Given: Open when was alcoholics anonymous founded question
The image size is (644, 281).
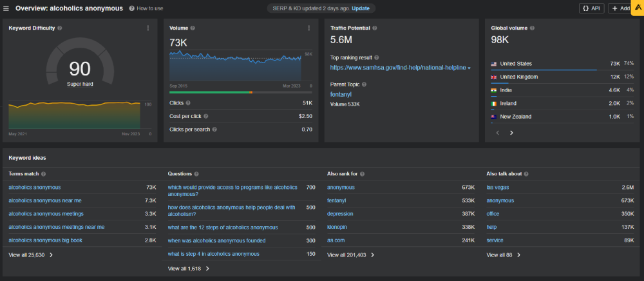Looking at the screenshot, I should (217, 240).
